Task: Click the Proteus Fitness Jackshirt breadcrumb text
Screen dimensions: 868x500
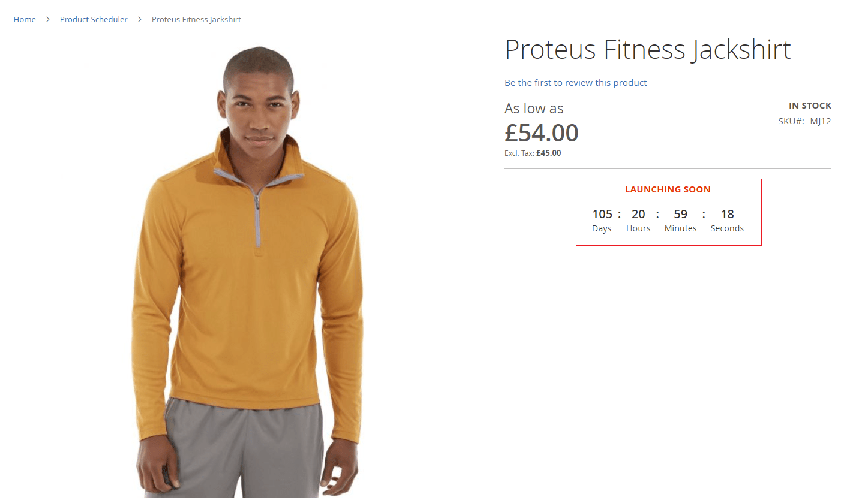Action: tap(196, 20)
